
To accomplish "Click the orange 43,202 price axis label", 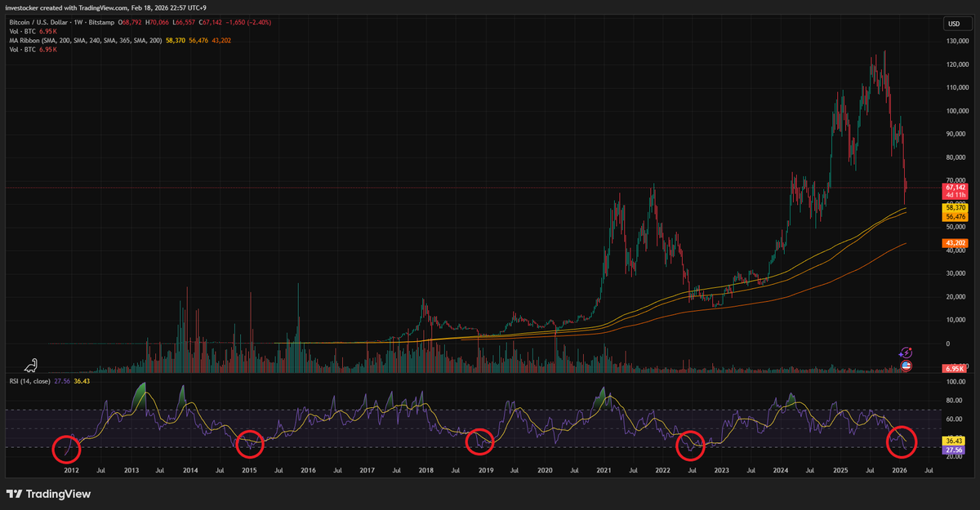I will click(955, 243).
